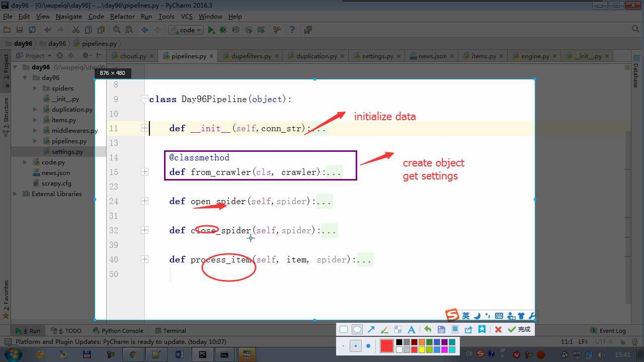Viewport: 644px width, 362px height.
Task: Switch to the settings.py editor tab
Action: click(x=377, y=56)
